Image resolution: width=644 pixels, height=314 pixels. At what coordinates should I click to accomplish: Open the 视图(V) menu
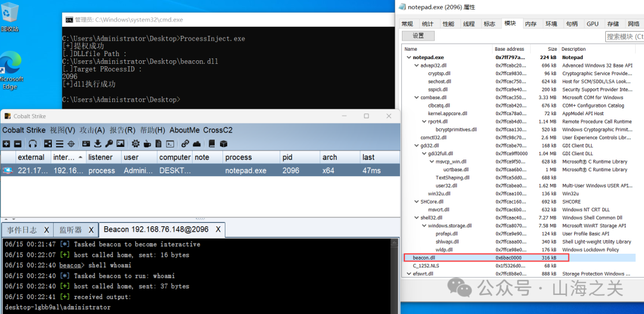pyautogui.click(x=63, y=130)
